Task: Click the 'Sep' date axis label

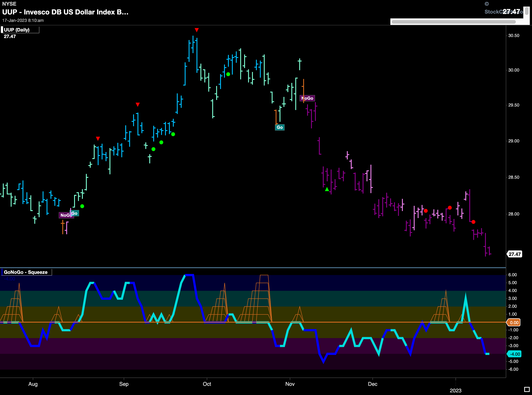Action: pos(124,384)
